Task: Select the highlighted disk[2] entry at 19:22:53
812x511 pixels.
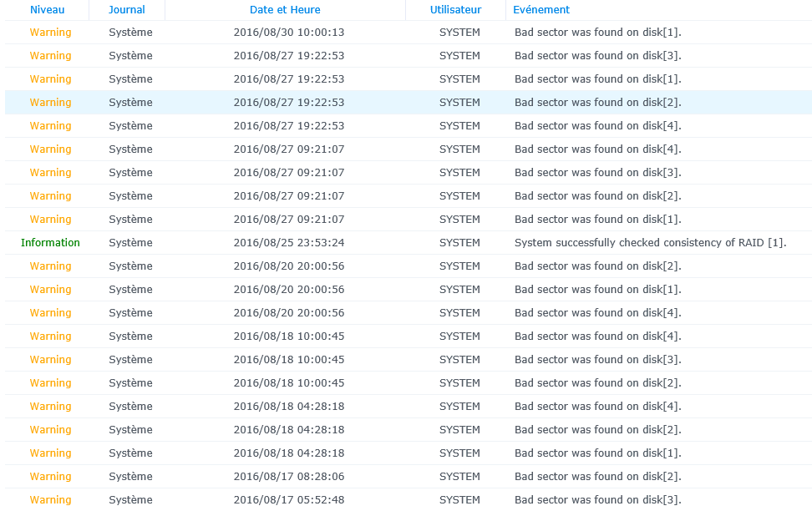Action: [409, 103]
